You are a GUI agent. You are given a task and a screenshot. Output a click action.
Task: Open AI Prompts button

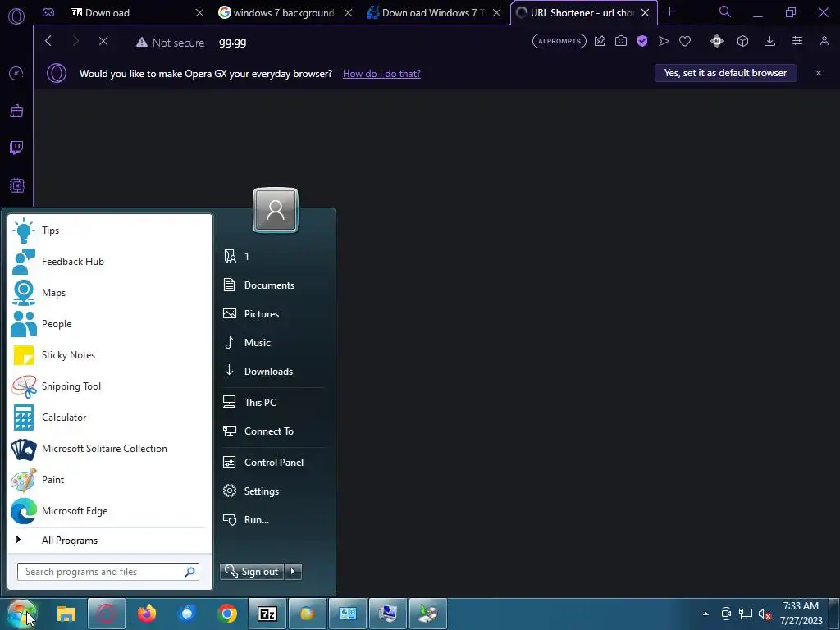pyautogui.click(x=559, y=41)
